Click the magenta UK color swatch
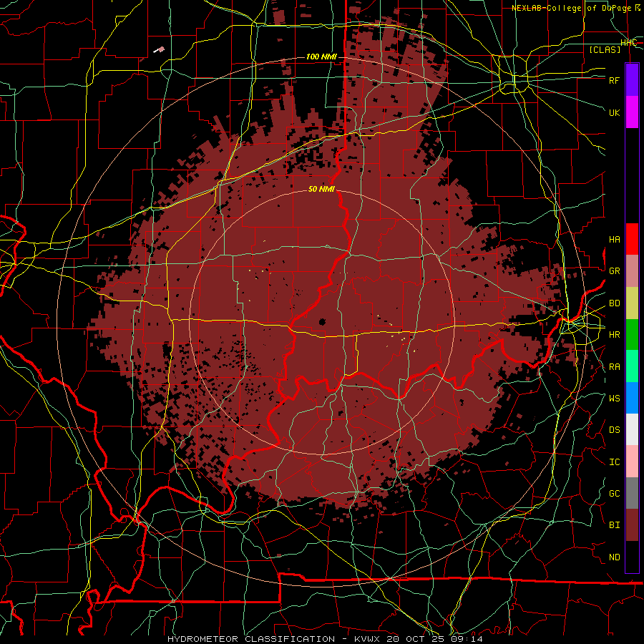Screen dimensions: 644x644 pos(632,112)
